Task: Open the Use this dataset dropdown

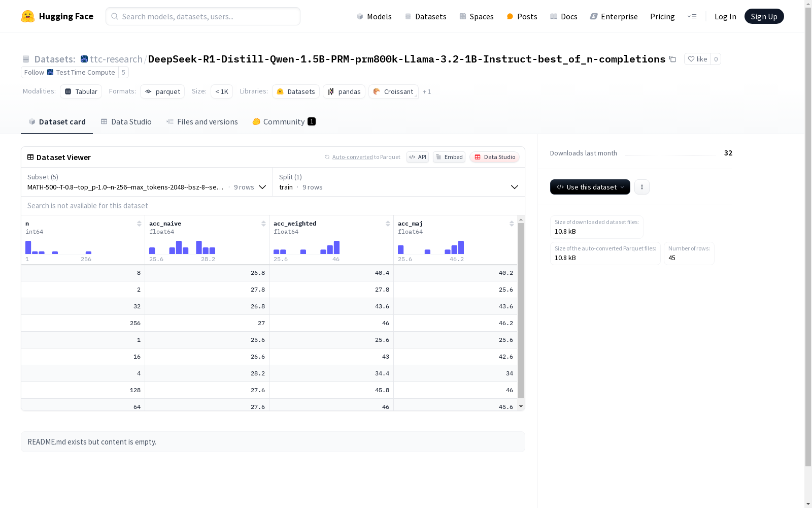Action: [590, 187]
